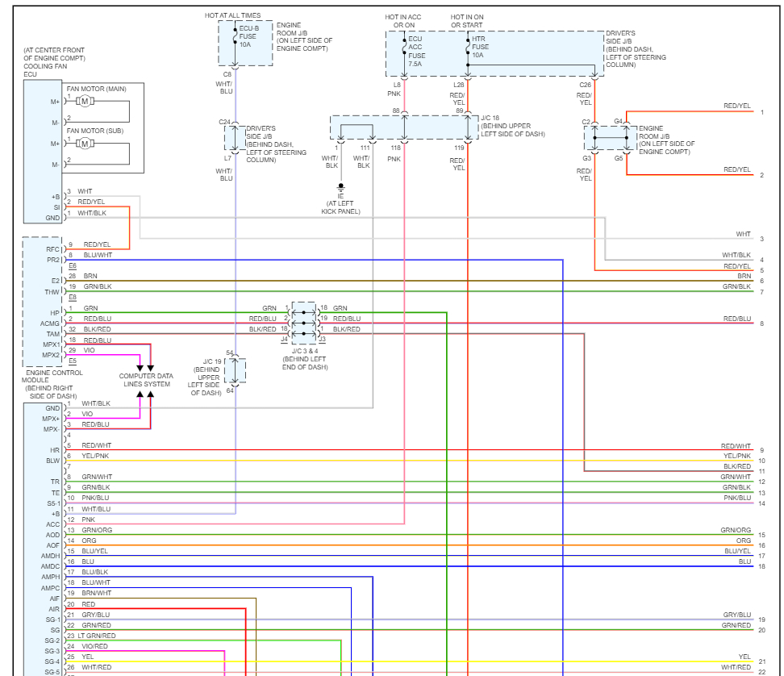Screen dimensions: 784x676
Task: Click the ORG wire label at reference 16
Action: click(744, 540)
